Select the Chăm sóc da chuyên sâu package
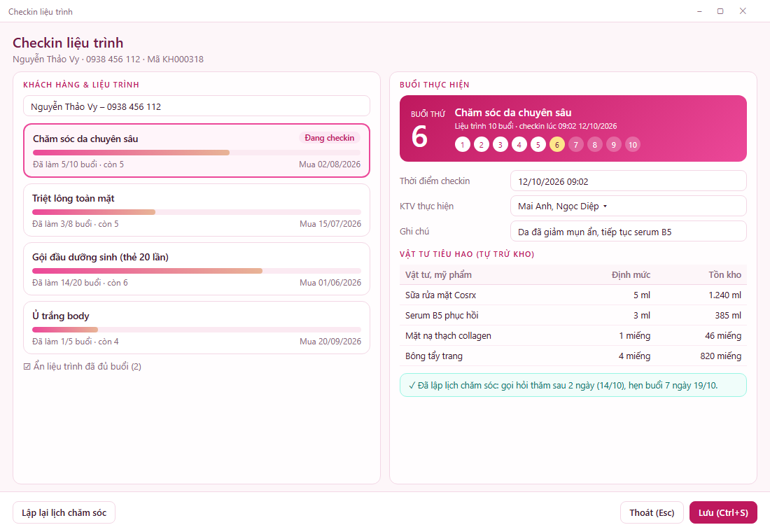Screen dimensions: 770x532 pos(197,150)
